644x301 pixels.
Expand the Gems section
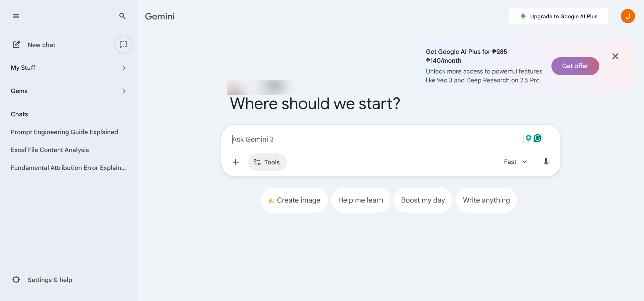click(x=124, y=91)
